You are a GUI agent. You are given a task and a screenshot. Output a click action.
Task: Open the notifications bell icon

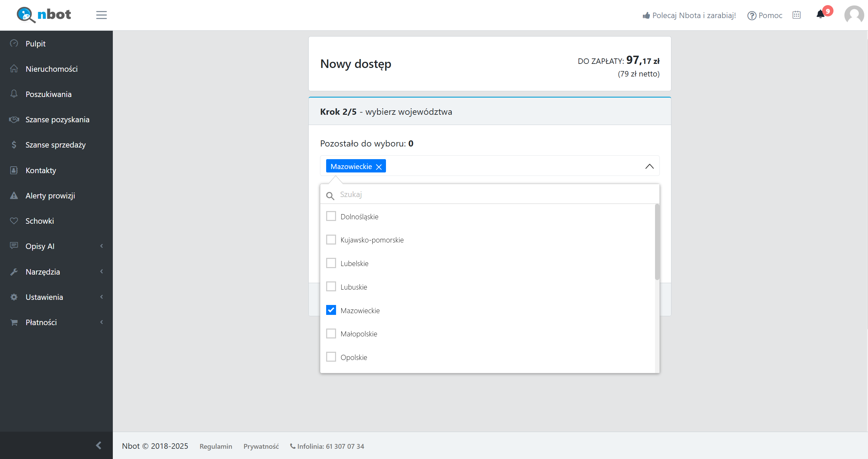(x=820, y=15)
